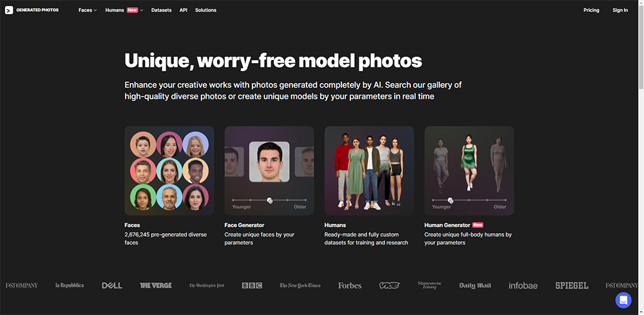
Task: Click the VICE logo
Action: click(x=389, y=285)
